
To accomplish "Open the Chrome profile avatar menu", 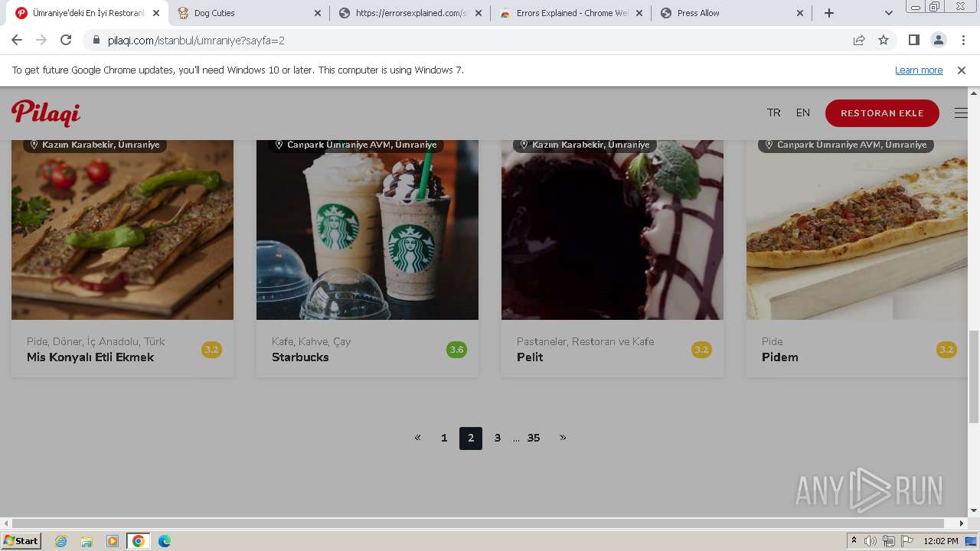I will tap(939, 40).
